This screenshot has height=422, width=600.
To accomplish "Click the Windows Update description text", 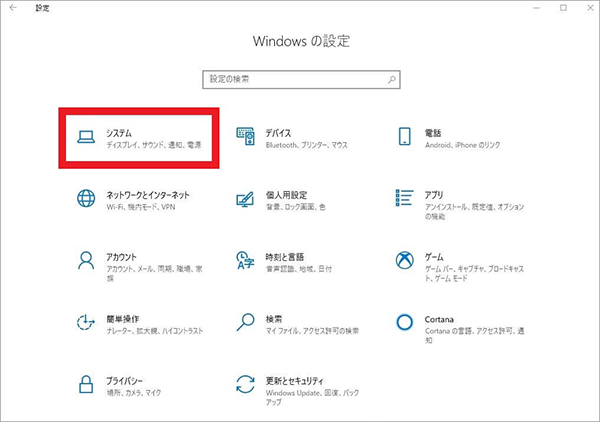I will tap(312, 398).
